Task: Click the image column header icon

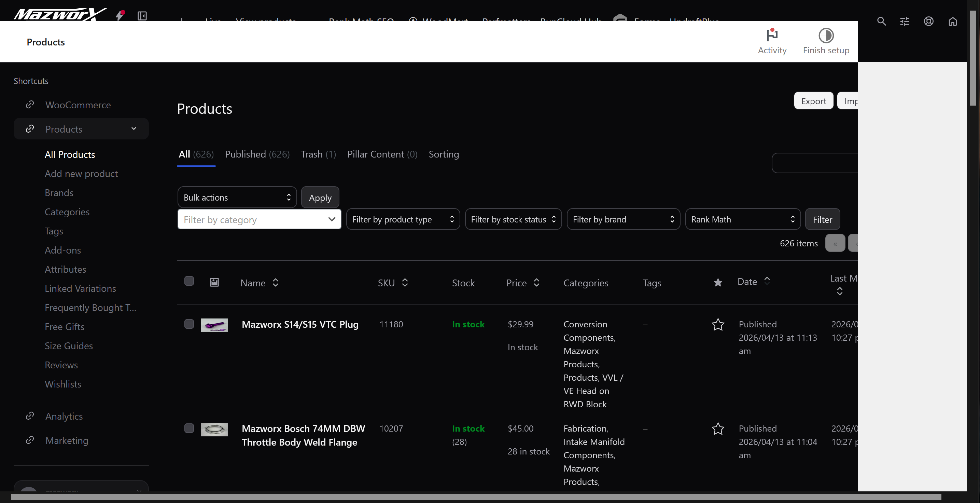Action: 214,282
